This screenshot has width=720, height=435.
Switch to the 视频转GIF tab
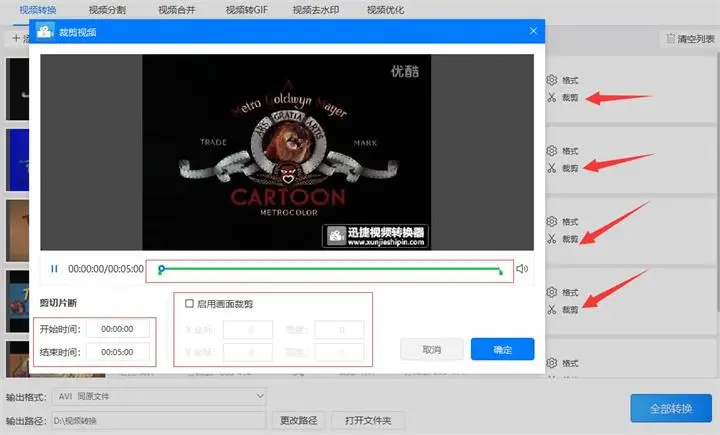tap(247, 10)
